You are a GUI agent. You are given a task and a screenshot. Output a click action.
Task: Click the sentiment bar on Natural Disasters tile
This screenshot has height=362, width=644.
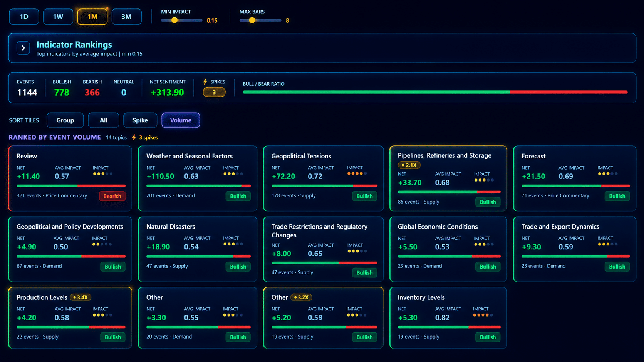coord(198,256)
